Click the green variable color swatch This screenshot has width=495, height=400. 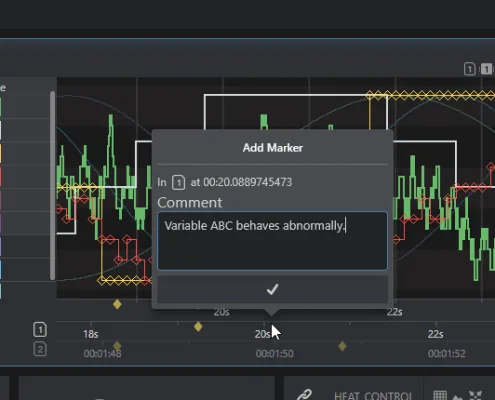(x=1, y=107)
